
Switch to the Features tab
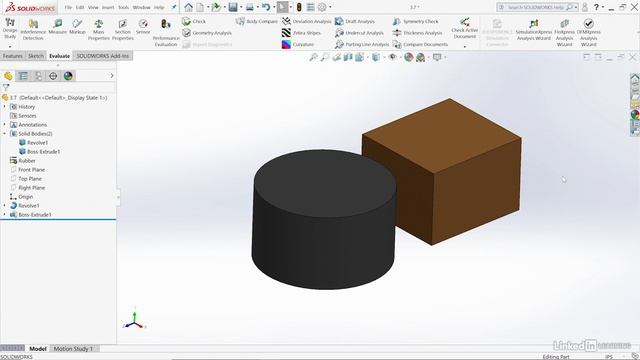coord(13,56)
